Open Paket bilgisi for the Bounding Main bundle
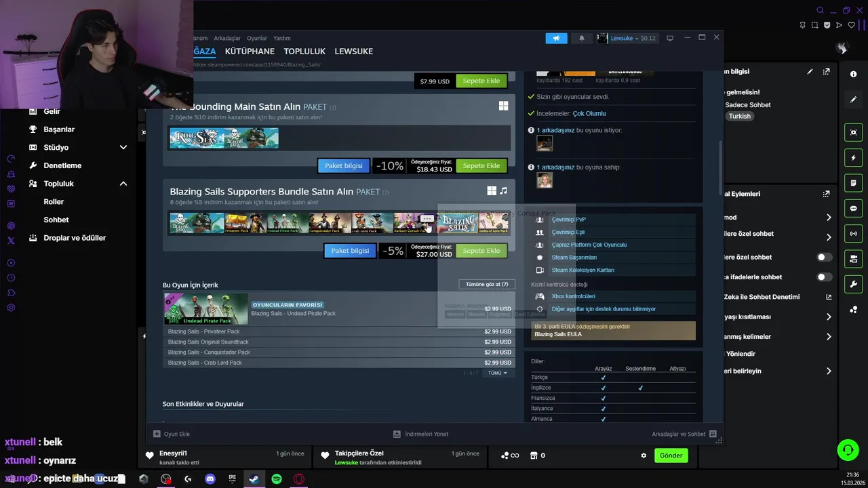The image size is (868, 488). click(x=343, y=166)
